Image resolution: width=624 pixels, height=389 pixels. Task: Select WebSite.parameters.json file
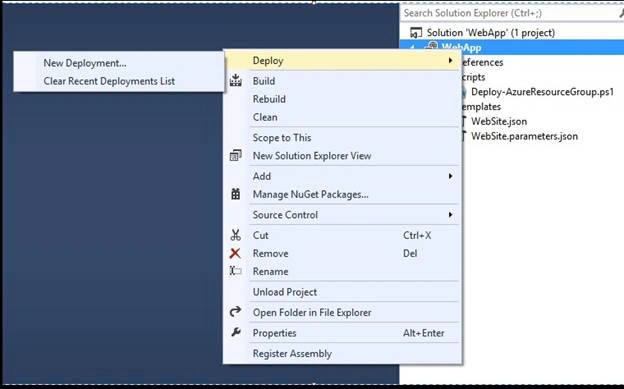525,136
